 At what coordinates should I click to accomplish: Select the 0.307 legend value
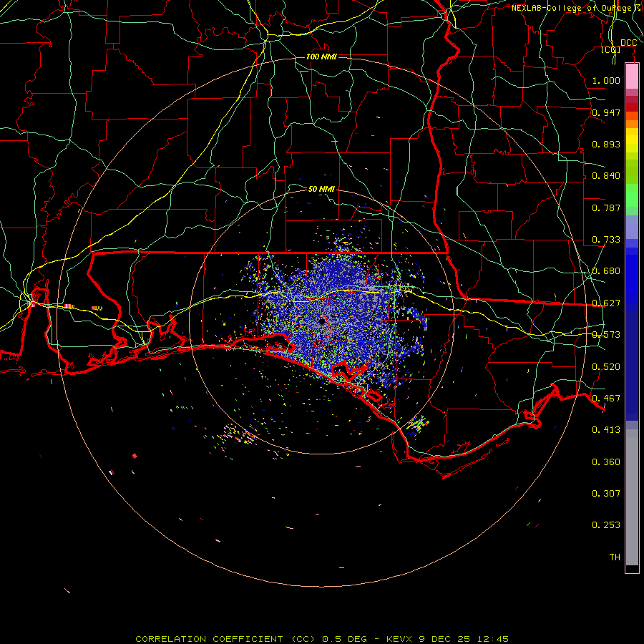click(606, 494)
